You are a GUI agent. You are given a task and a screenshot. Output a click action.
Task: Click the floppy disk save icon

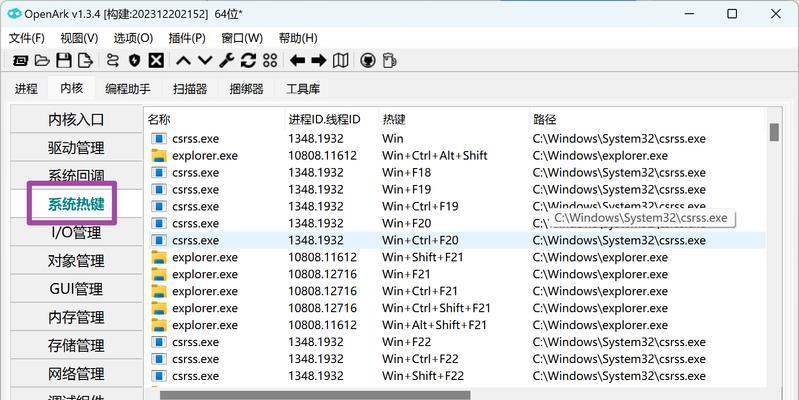pyautogui.click(x=64, y=61)
